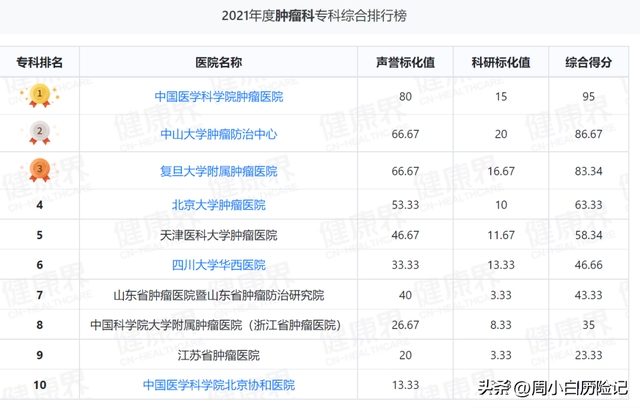Screen dimensions: 640x408
Task: Click reputation value 53.33
Action: click(405, 205)
